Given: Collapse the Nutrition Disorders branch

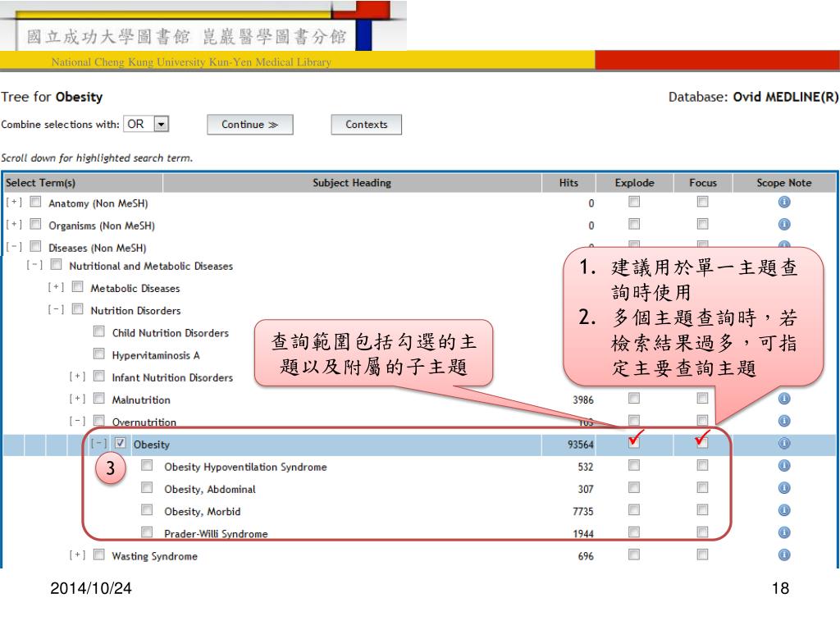Looking at the screenshot, I should click(57, 309).
